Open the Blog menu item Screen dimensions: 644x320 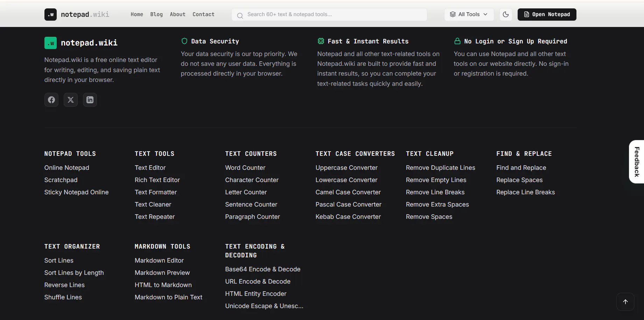(156, 14)
